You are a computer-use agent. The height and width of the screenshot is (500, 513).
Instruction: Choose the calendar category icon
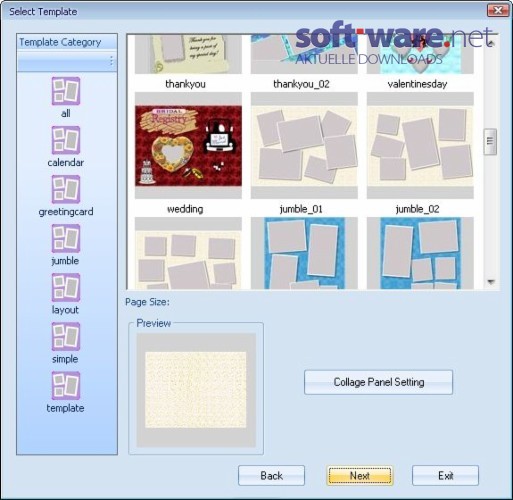coord(66,140)
